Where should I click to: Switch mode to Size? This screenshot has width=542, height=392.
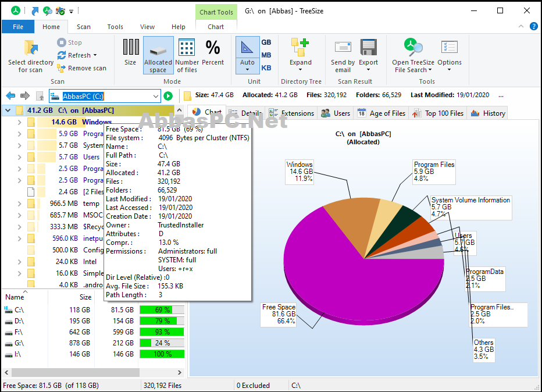130,52
